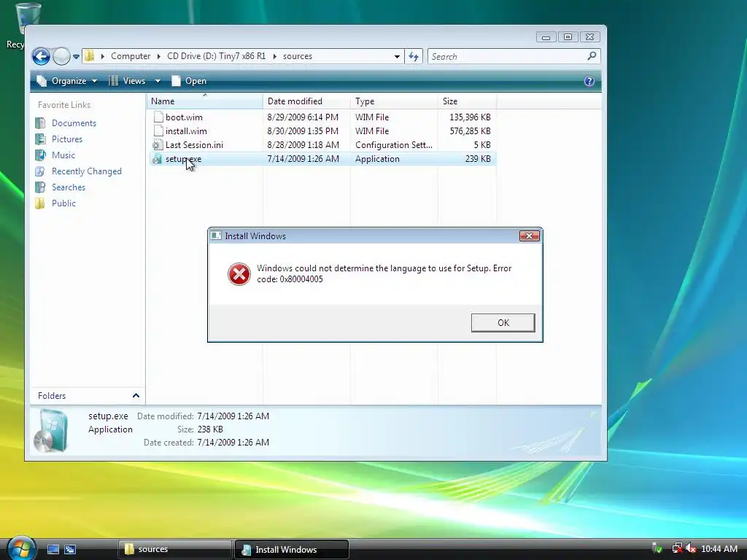Open Pictures in Favorite Links
Screen dimensions: 747x560
[67, 139]
